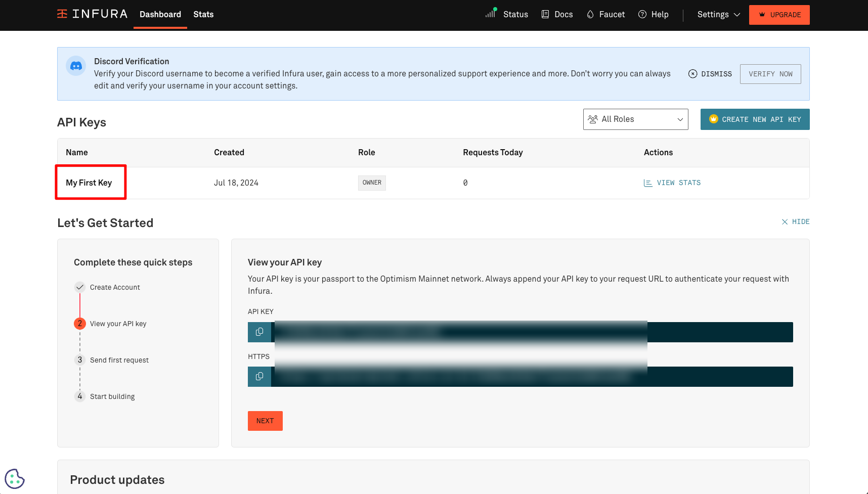Open the All Roles dropdown
The height and width of the screenshot is (494, 868).
click(x=636, y=119)
